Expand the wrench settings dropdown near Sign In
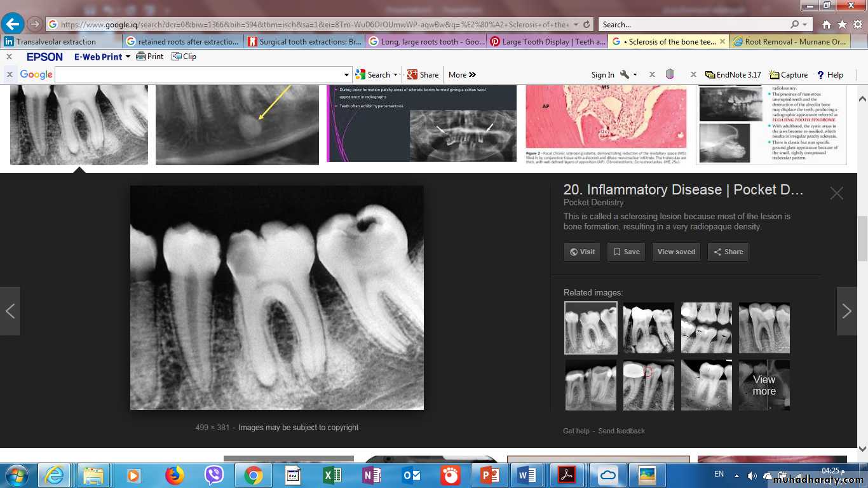The height and width of the screenshot is (488, 868). (x=635, y=74)
